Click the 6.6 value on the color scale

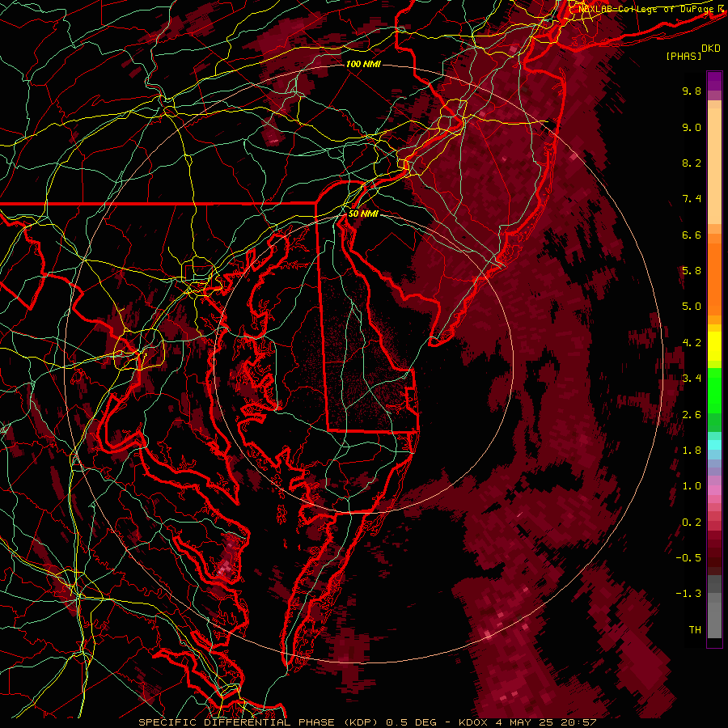tap(692, 235)
